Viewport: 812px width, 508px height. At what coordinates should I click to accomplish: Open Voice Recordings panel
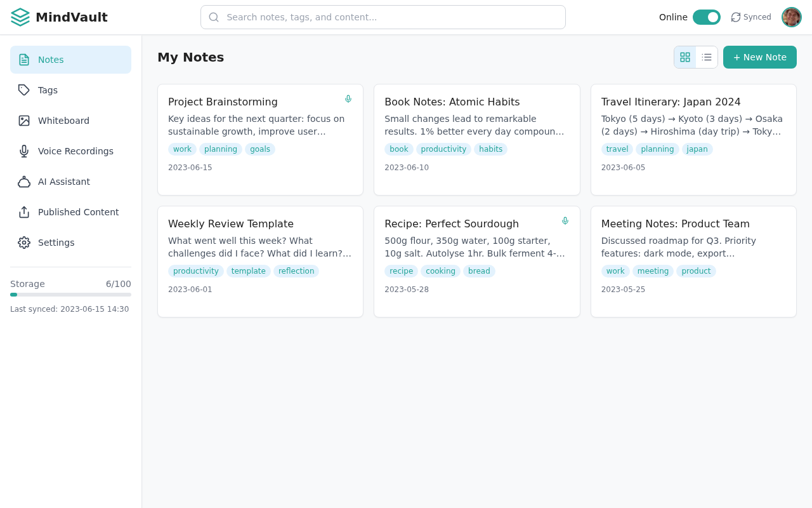(x=75, y=151)
